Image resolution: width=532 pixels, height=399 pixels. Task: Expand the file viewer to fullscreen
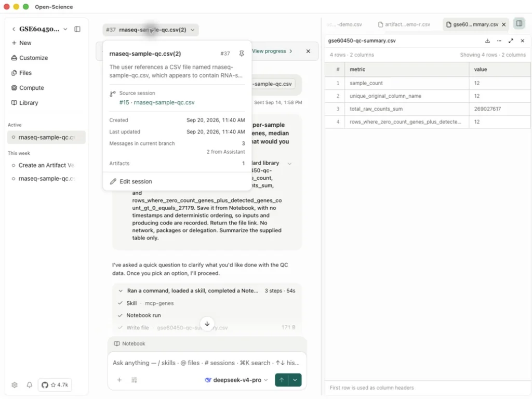[x=511, y=41]
